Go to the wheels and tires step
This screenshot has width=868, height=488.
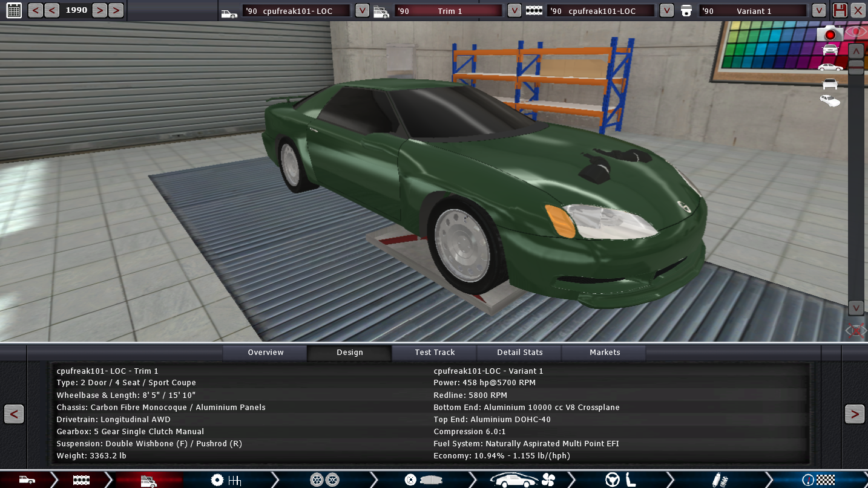[x=324, y=480]
